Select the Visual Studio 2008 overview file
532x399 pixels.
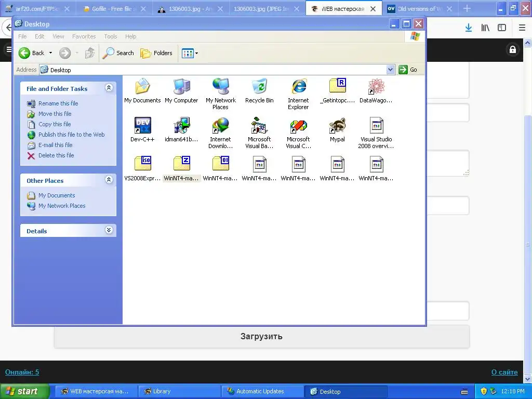[376, 132]
